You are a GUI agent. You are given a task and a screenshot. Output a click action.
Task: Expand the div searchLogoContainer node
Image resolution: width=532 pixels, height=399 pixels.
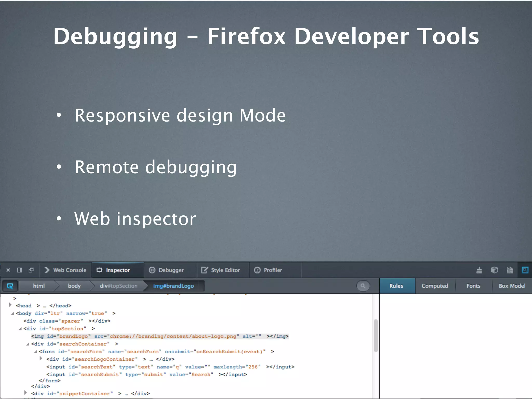pyautogui.click(x=41, y=358)
